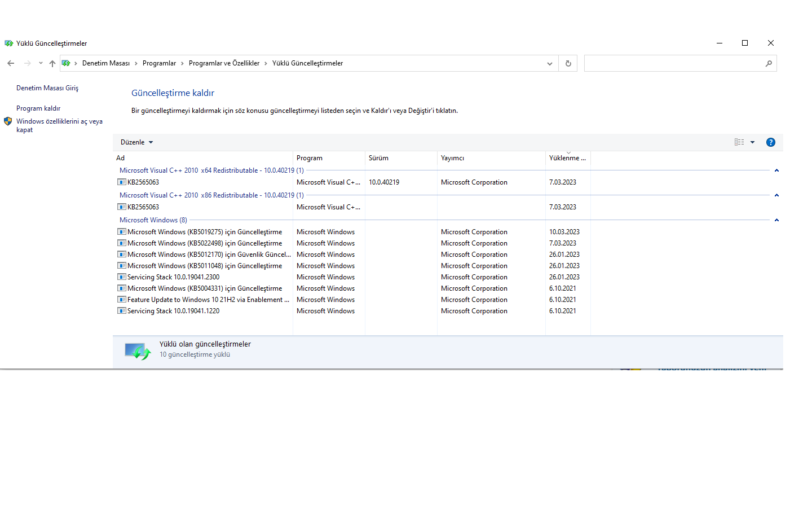Click the Feature Update 21H2 icon

(121, 300)
